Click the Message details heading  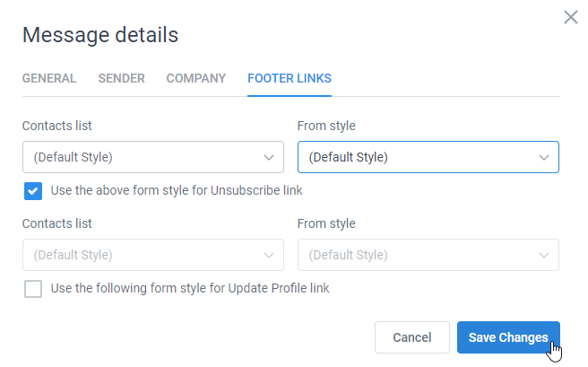[100, 35]
